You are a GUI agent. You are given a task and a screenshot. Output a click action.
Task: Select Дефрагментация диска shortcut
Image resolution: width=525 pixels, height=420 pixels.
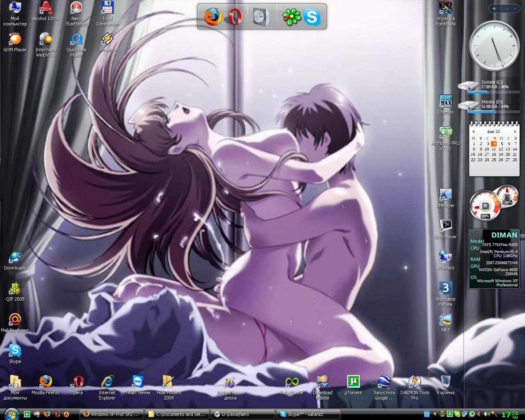pyautogui.click(x=230, y=388)
